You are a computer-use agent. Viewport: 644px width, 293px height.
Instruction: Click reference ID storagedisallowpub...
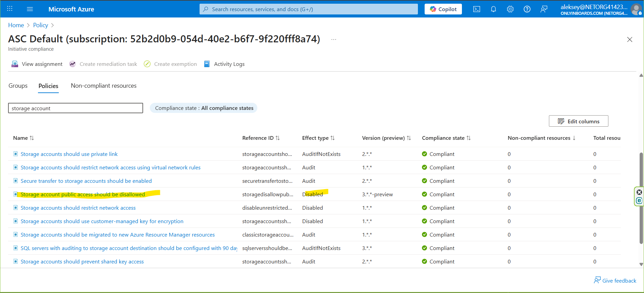point(268,194)
